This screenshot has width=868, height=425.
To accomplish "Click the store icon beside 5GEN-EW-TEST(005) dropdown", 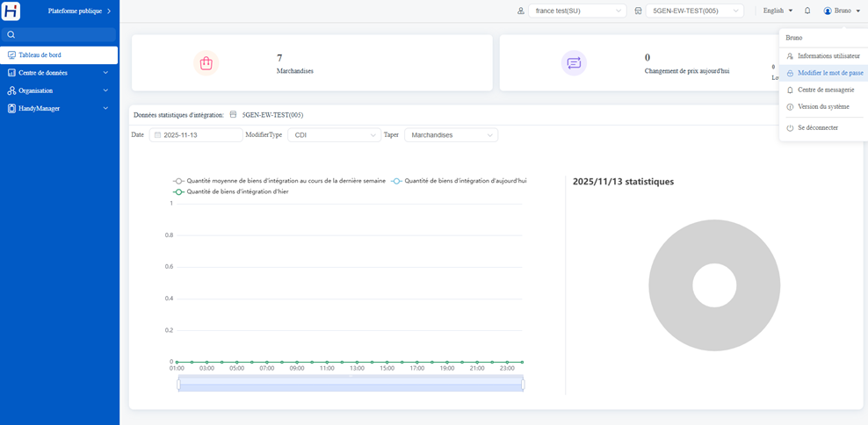I will [639, 11].
